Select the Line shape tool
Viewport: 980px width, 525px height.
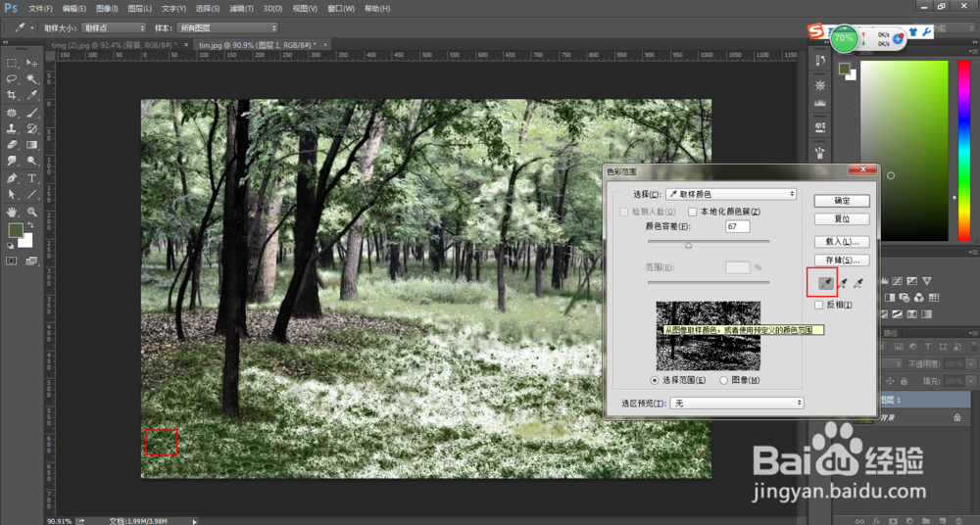click(32, 194)
